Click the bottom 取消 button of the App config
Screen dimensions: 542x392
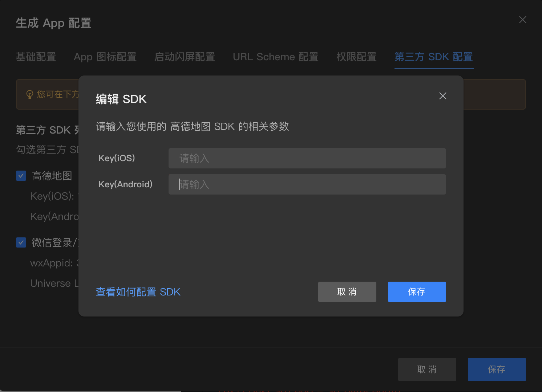tap(427, 369)
